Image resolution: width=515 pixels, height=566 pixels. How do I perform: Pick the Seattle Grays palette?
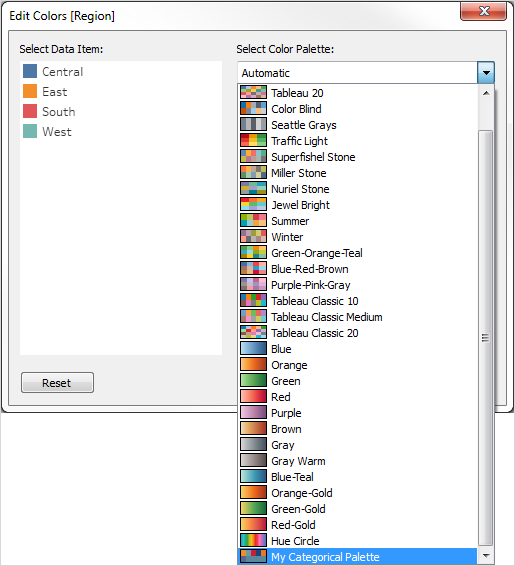coord(358,125)
